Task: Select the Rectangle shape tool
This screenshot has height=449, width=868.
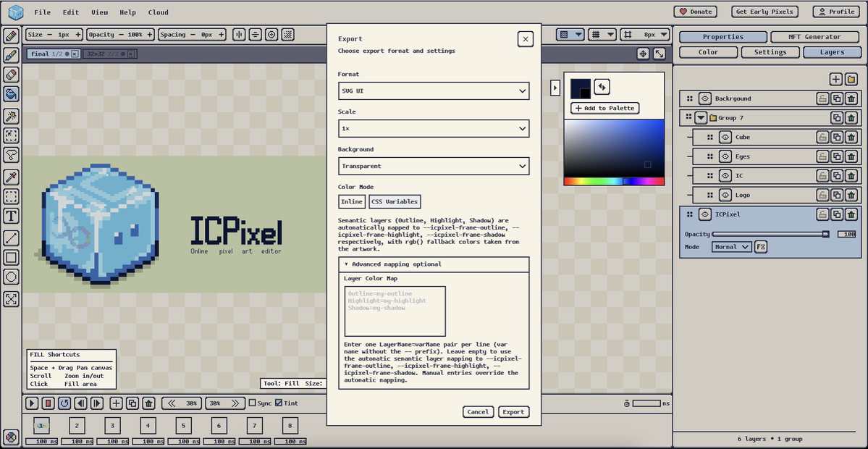Action: coord(11,257)
